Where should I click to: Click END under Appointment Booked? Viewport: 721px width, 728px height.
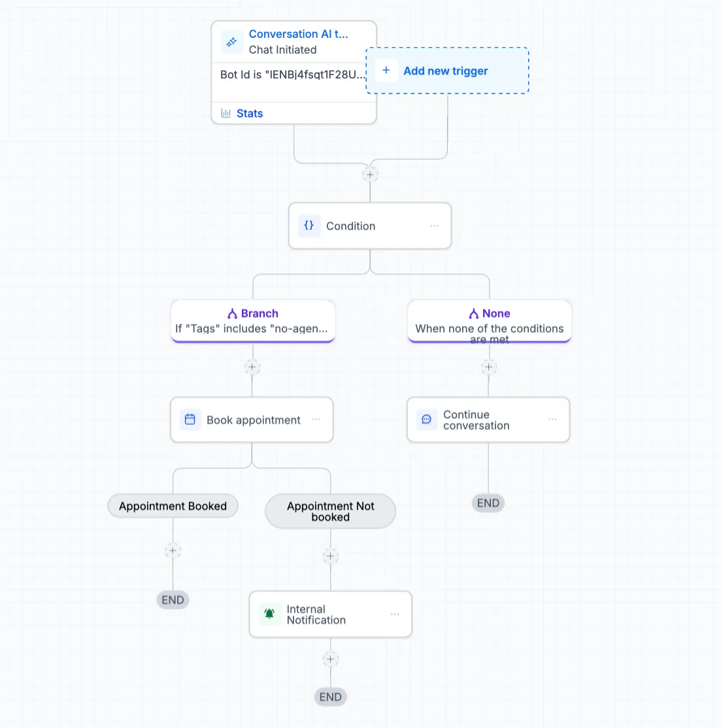point(173,600)
